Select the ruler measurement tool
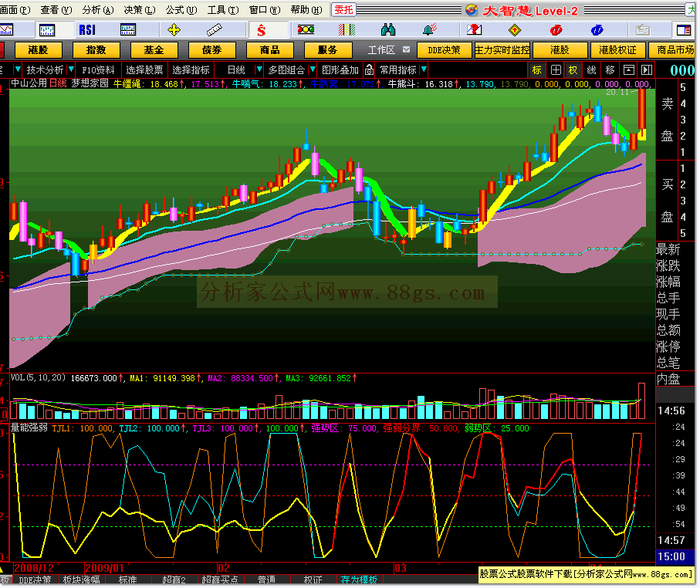The width and height of the screenshot is (700, 588). (x=215, y=30)
